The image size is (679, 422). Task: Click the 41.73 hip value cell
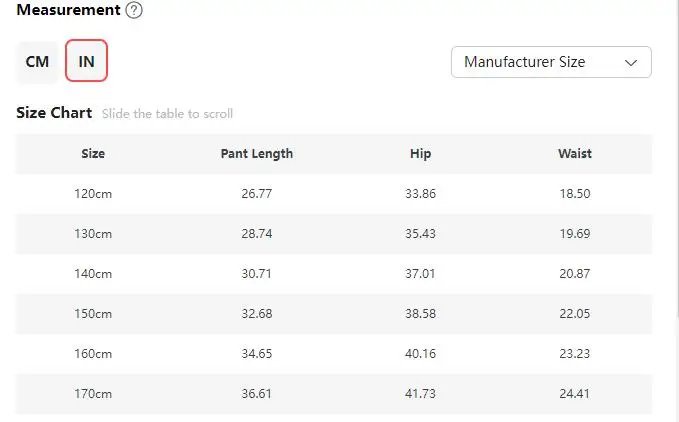click(420, 394)
